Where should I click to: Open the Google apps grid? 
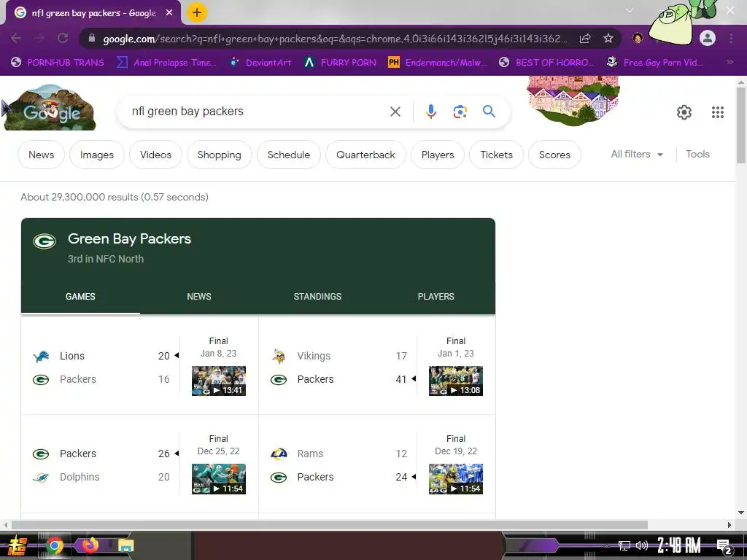(718, 112)
